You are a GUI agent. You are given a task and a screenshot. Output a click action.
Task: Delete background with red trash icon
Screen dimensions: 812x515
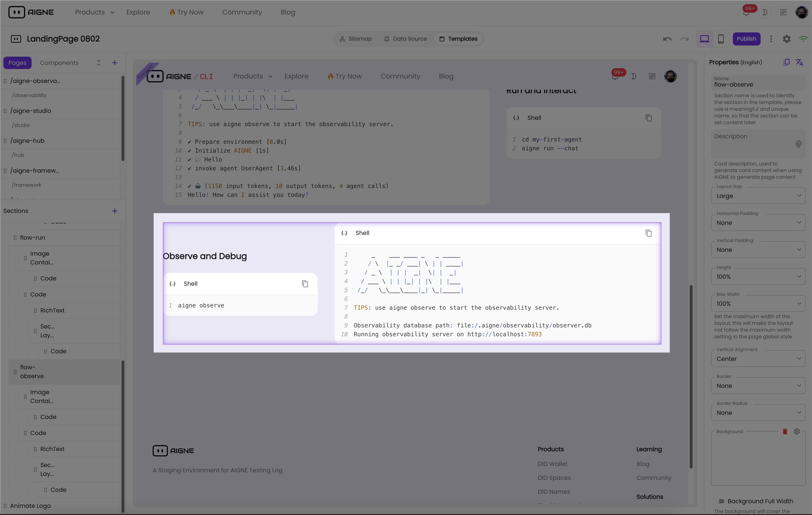[785, 431]
